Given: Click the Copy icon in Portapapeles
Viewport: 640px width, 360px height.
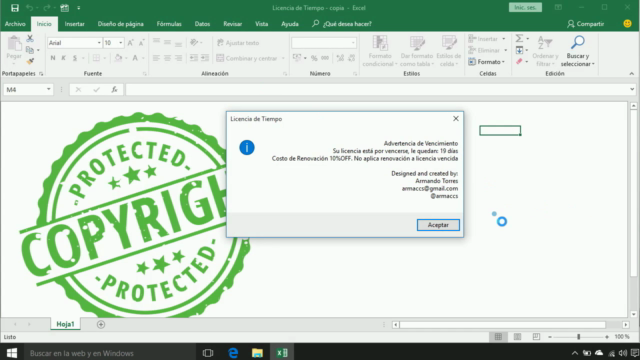Looking at the screenshot, I should pos(30,50).
